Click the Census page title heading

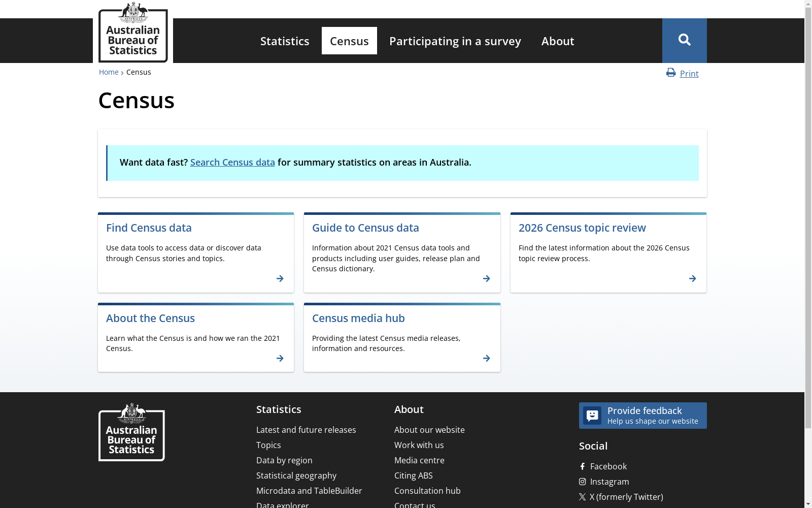click(x=136, y=100)
